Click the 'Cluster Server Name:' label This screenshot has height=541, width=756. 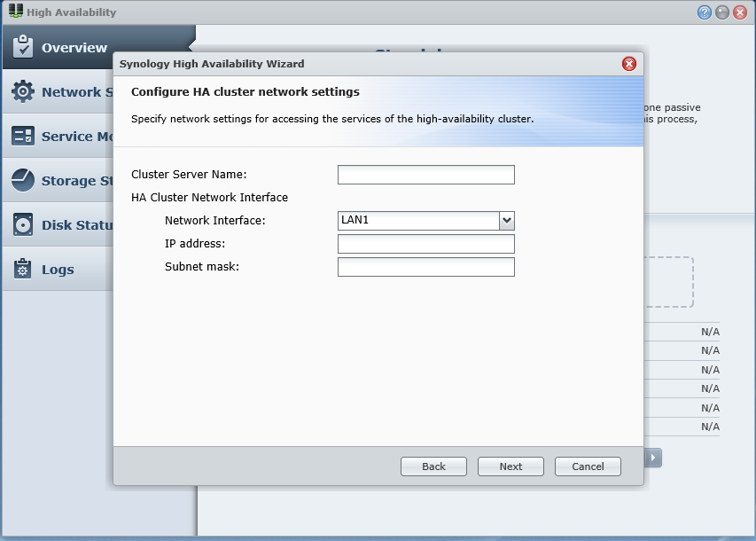point(189,174)
